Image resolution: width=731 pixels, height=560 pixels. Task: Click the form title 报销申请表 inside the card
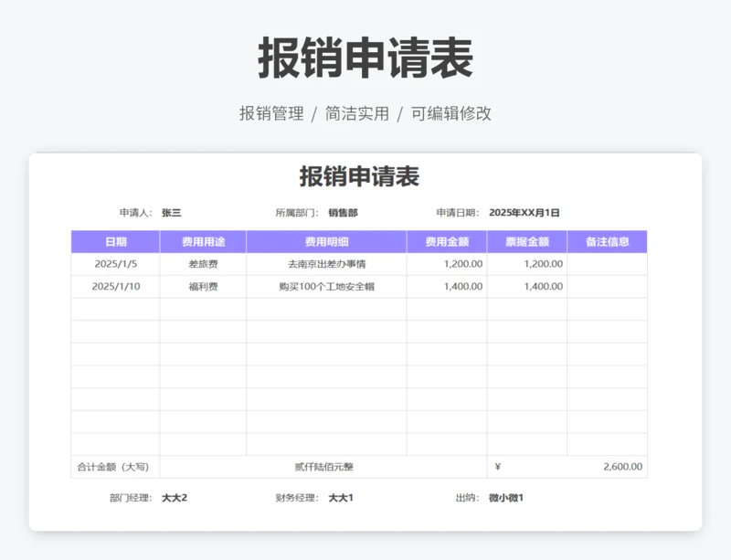[359, 176]
